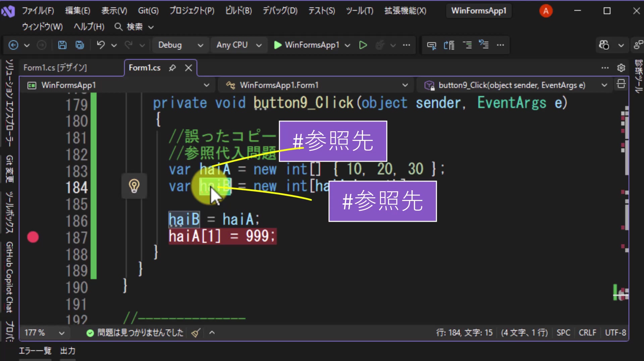The height and width of the screenshot is (361, 644).
Task: Pin the Form1.cs tab
Action: pyautogui.click(x=172, y=68)
